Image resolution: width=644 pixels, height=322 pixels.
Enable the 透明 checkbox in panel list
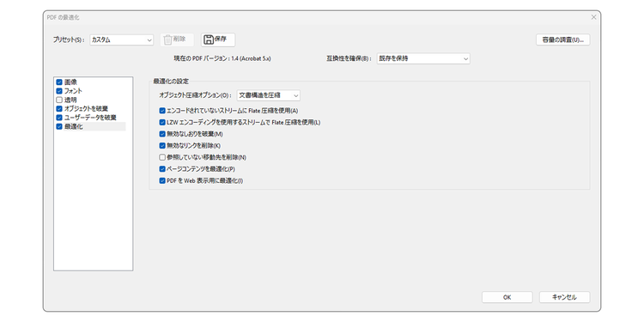59,100
